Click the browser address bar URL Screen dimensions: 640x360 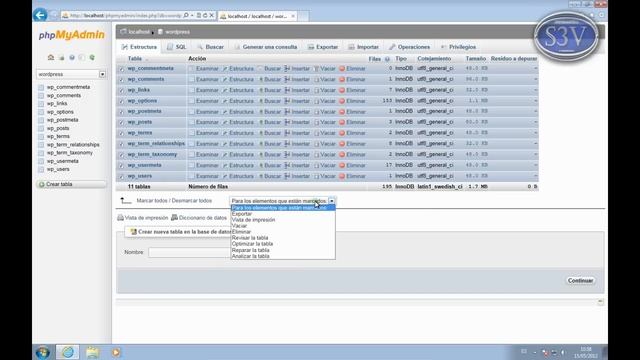click(x=126, y=16)
